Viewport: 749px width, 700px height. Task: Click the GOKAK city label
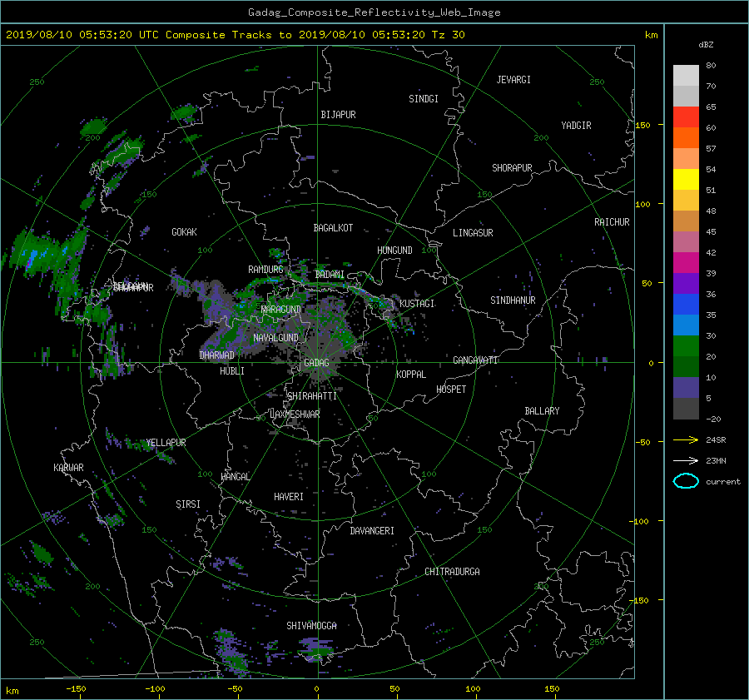tap(184, 231)
